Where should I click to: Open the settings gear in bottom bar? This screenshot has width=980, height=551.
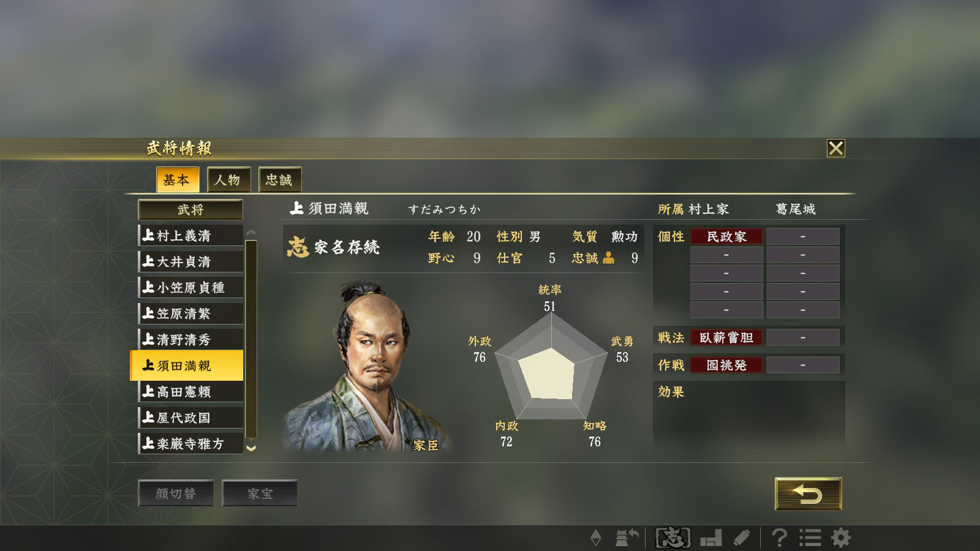[841, 538]
